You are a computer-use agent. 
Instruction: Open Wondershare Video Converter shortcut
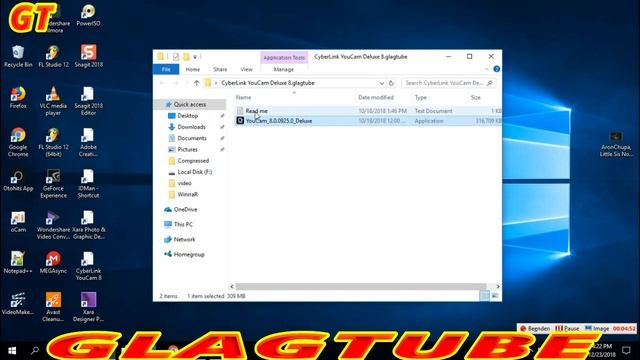[53, 225]
